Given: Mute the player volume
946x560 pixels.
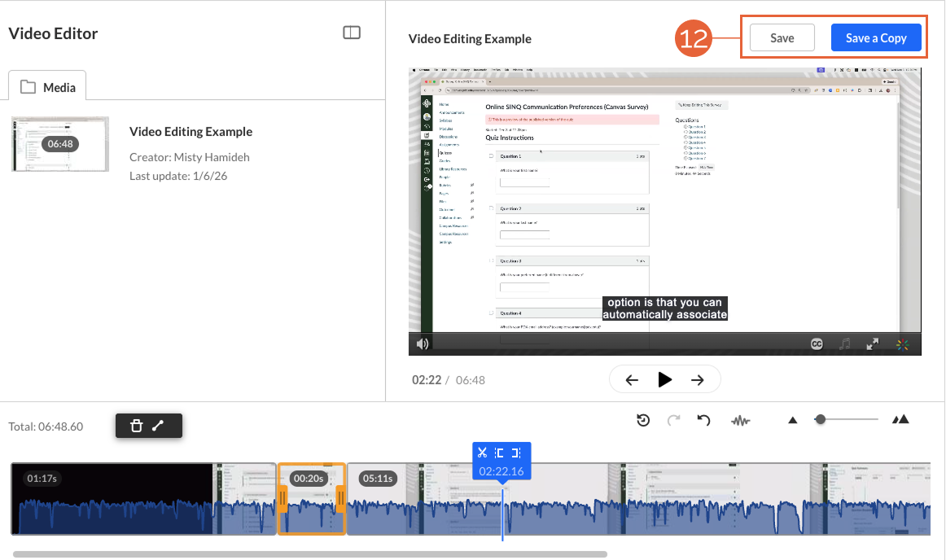Looking at the screenshot, I should pyautogui.click(x=423, y=344).
